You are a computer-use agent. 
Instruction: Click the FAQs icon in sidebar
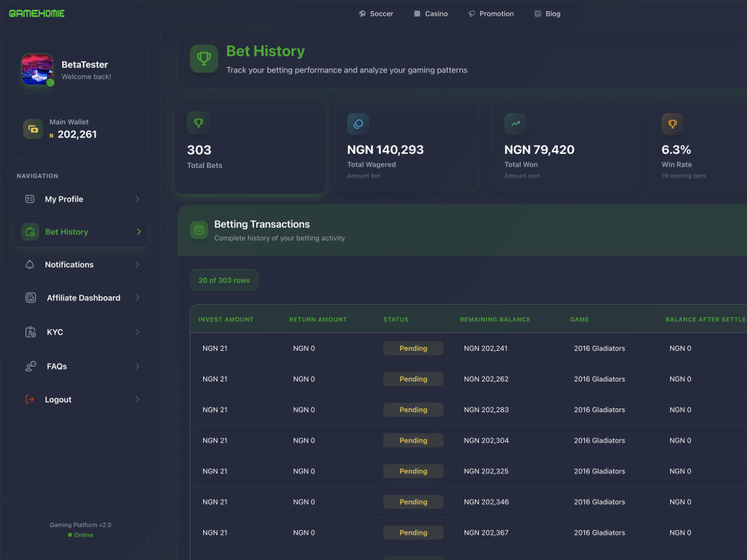31,366
